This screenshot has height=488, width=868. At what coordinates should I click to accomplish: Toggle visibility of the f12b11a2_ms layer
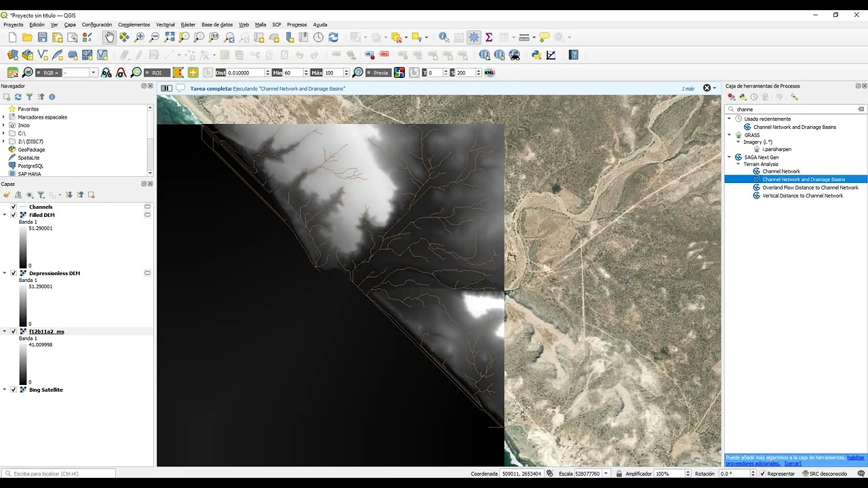pyautogui.click(x=14, y=331)
